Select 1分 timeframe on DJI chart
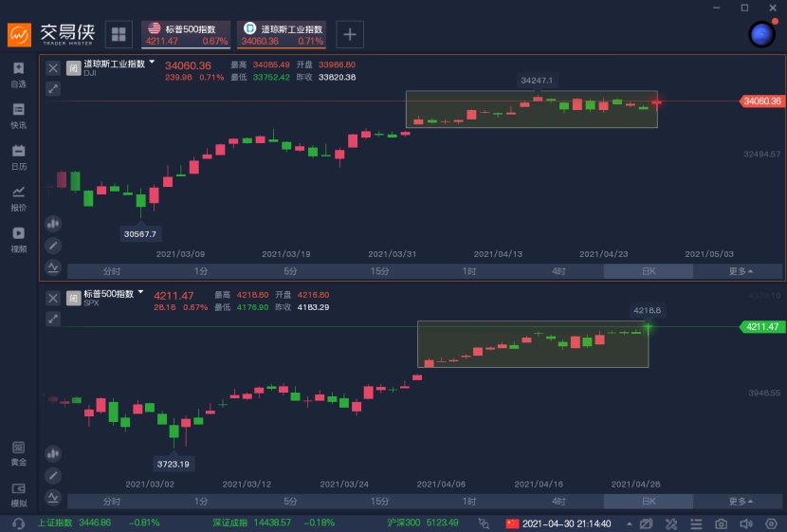 pyautogui.click(x=201, y=271)
